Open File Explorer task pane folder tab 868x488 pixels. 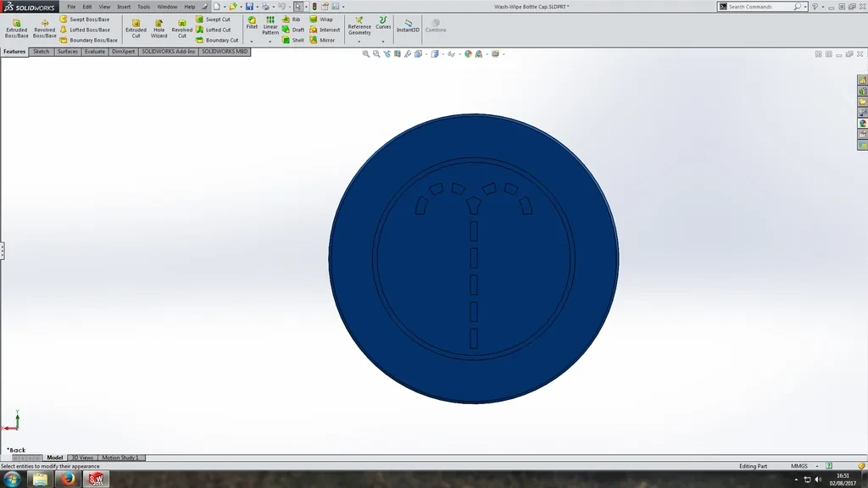coord(862,102)
